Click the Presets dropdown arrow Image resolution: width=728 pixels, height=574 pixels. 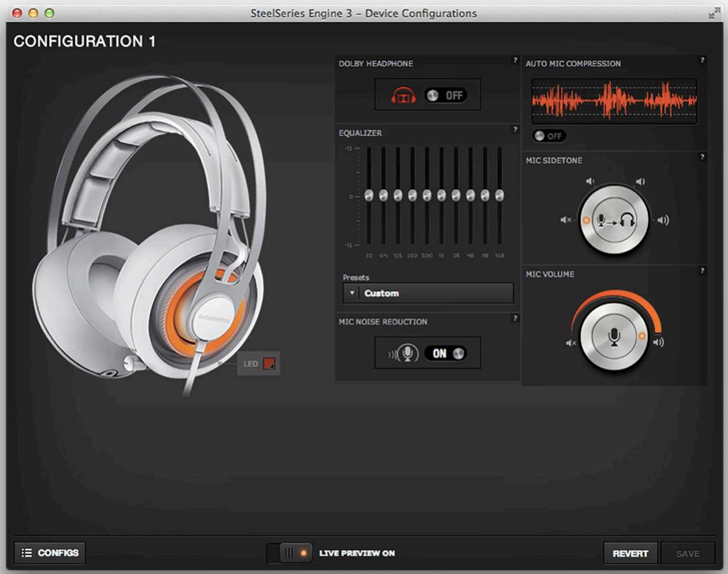(352, 293)
